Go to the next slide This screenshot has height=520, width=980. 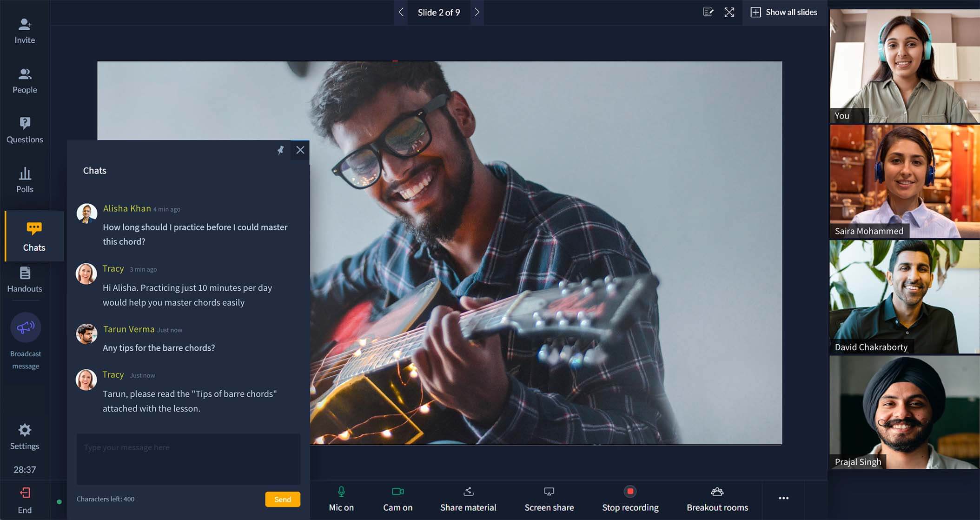[x=477, y=13]
